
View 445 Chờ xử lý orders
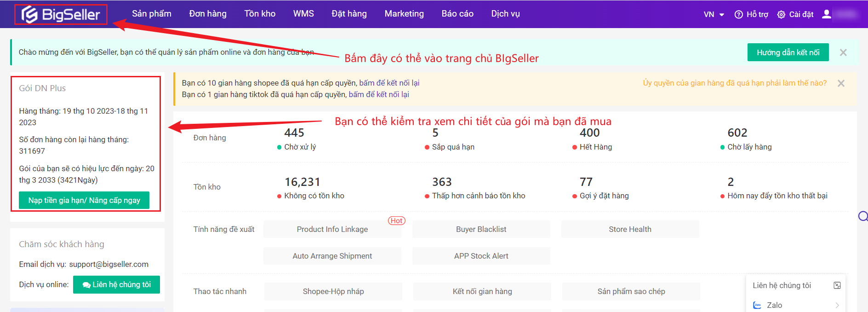(297, 139)
